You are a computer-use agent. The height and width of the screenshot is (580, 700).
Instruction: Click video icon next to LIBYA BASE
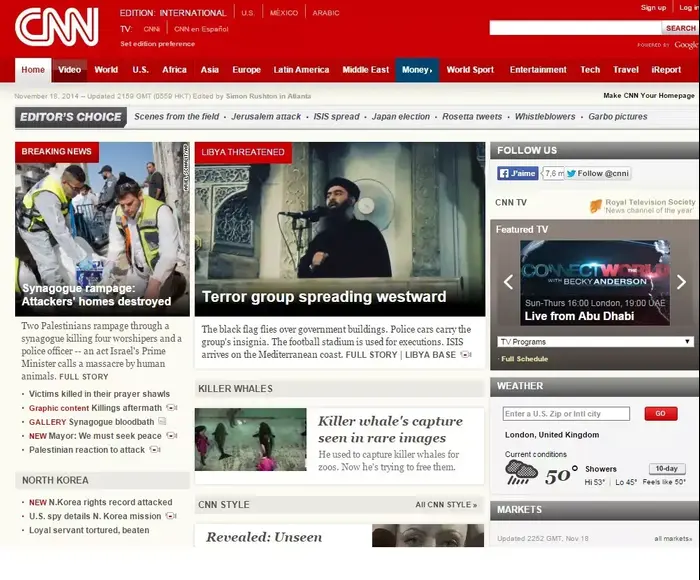[x=466, y=355]
